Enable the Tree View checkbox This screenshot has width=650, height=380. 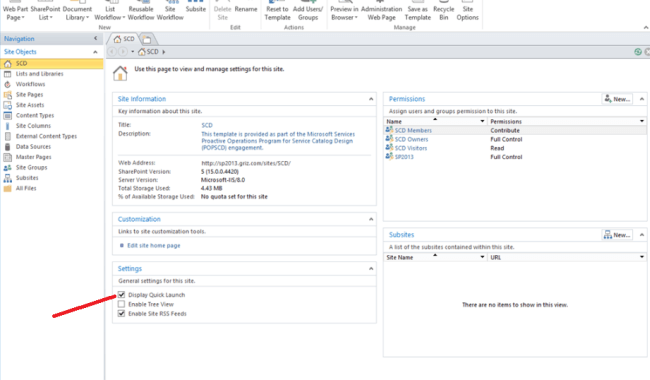[121, 304]
